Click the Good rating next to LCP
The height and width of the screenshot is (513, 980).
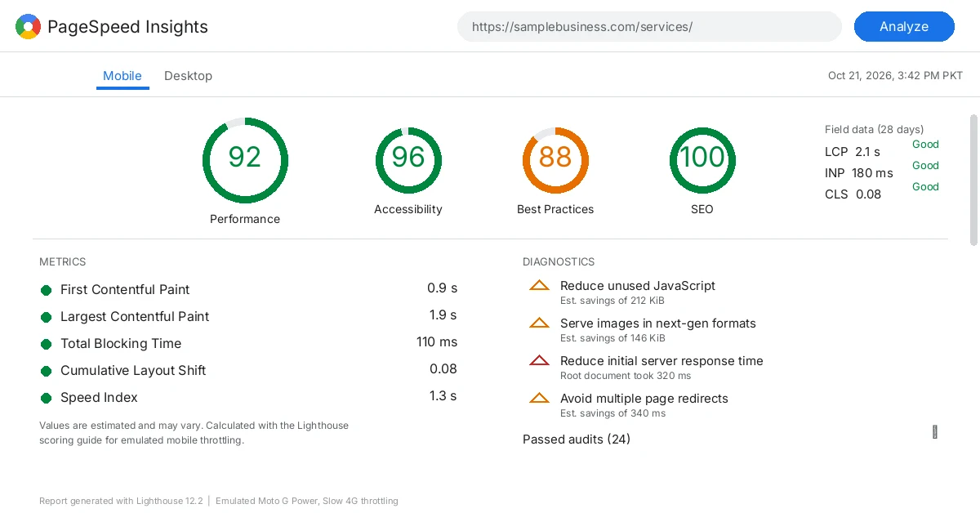click(925, 145)
